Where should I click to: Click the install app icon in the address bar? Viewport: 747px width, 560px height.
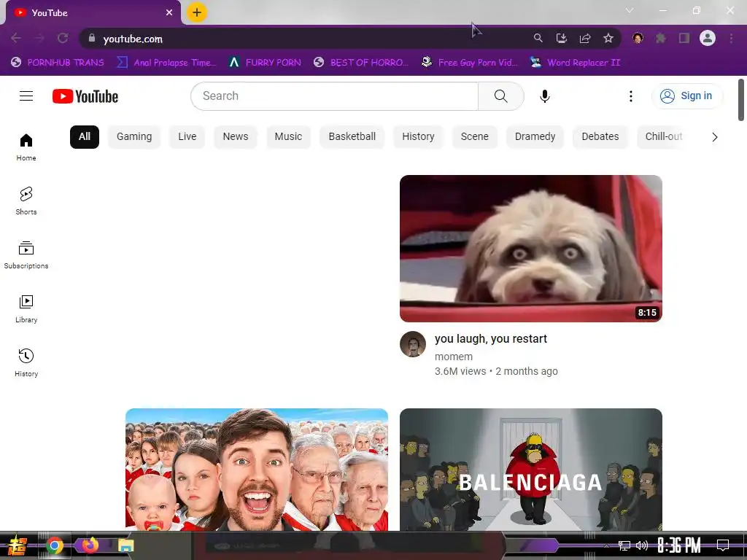[x=562, y=38]
